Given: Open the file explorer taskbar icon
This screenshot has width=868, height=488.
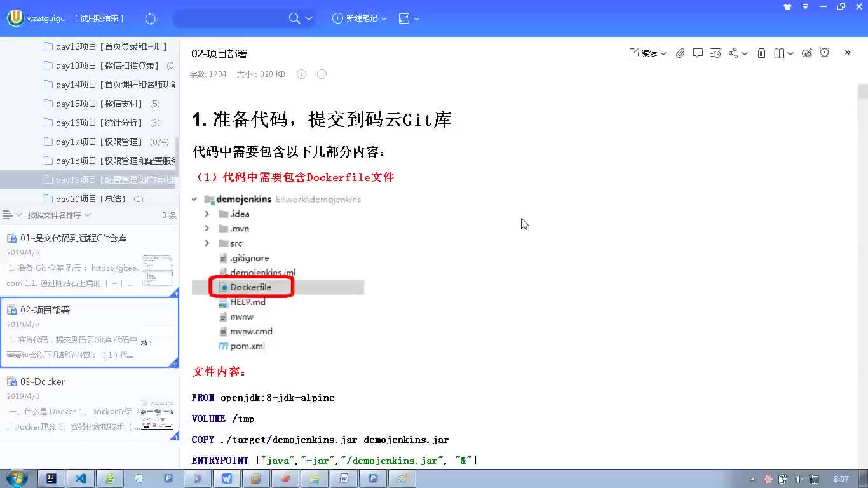Looking at the screenshot, I should pos(314,478).
